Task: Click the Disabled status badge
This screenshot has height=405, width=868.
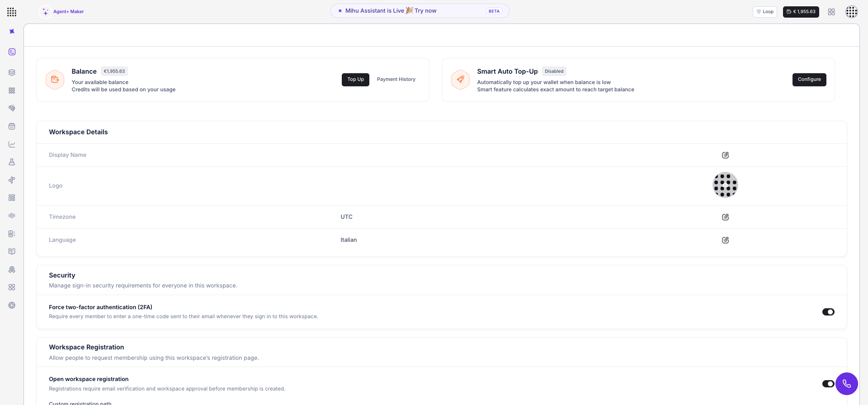Action: (554, 71)
